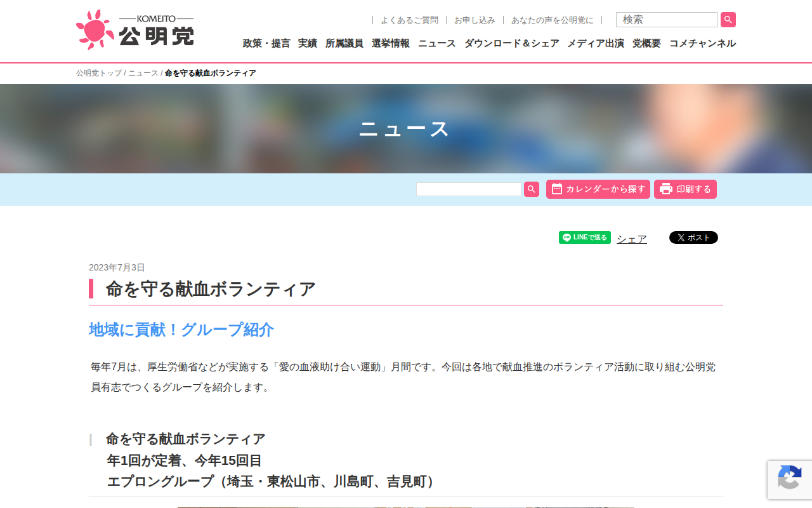Click the date 2023年7月3日
The height and width of the screenshot is (508, 812).
(117, 267)
